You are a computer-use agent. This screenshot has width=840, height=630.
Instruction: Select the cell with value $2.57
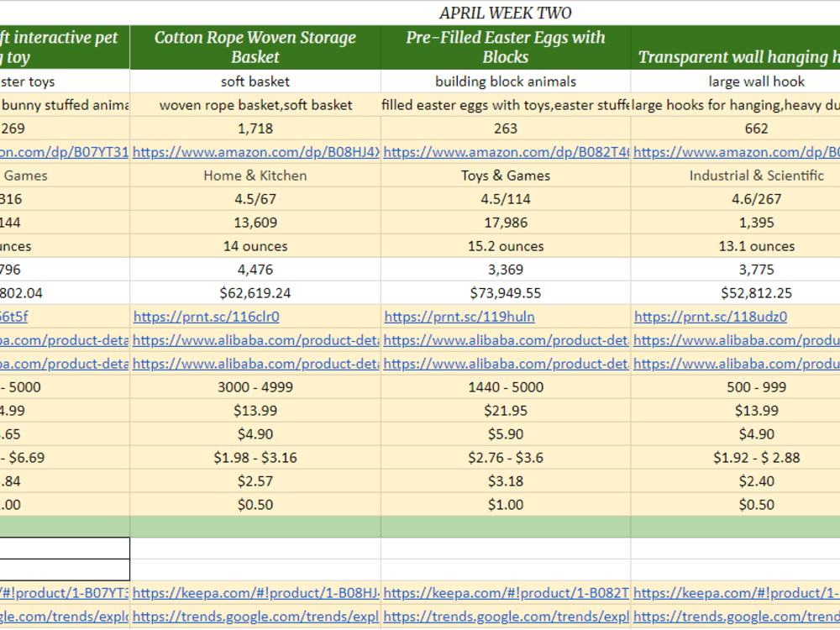255,481
